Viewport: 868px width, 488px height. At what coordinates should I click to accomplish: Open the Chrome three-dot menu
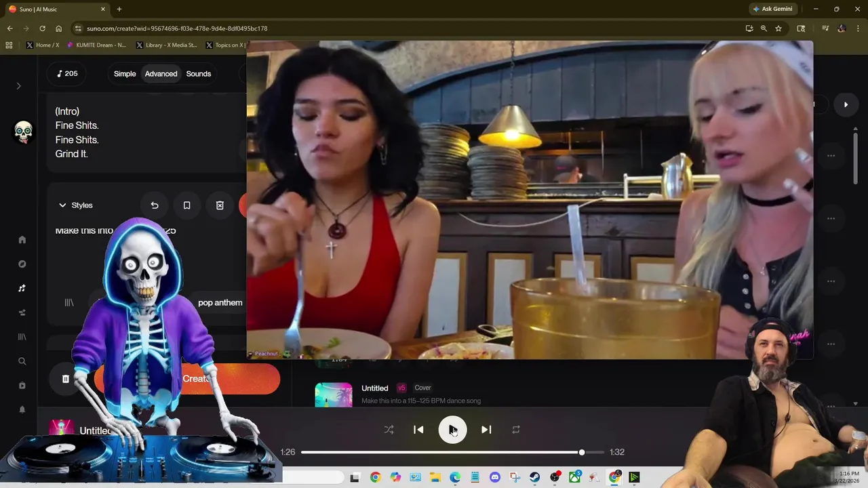pyautogui.click(x=859, y=28)
